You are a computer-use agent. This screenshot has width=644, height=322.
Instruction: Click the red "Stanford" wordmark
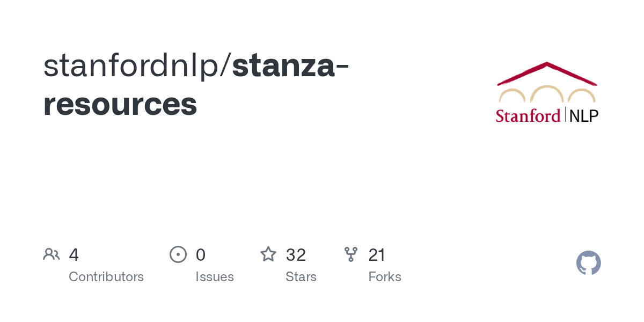(x=528, y=115)
